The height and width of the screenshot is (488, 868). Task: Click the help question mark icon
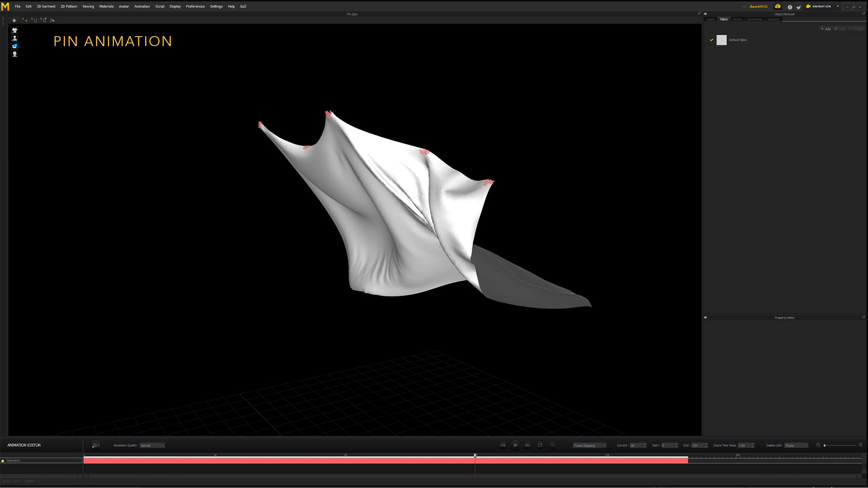[x=789, y=7]
